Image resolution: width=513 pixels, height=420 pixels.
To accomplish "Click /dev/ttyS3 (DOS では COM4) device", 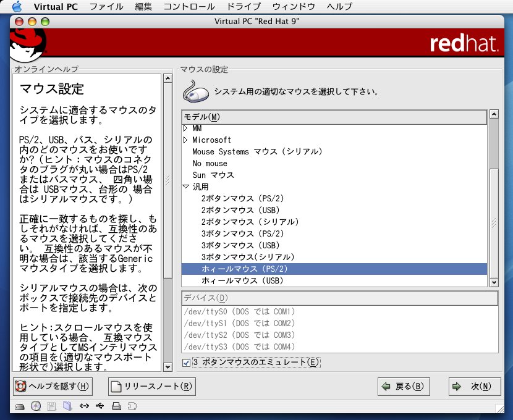I will coord(340,346).
